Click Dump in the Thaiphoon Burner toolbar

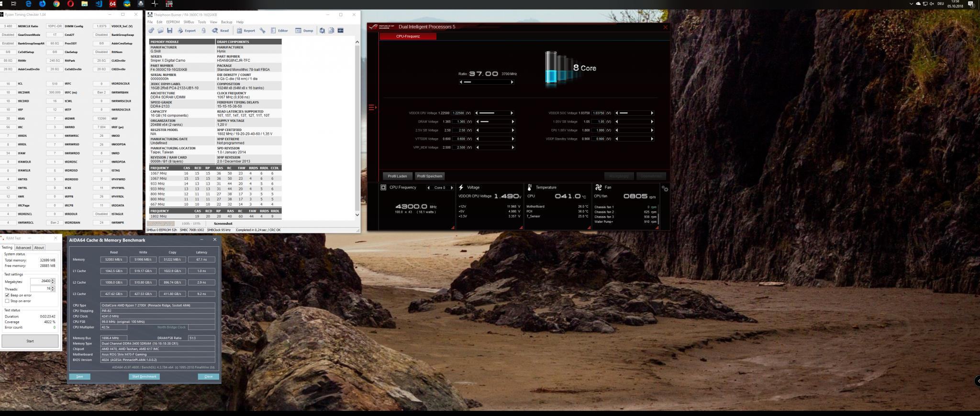[304, 31]
